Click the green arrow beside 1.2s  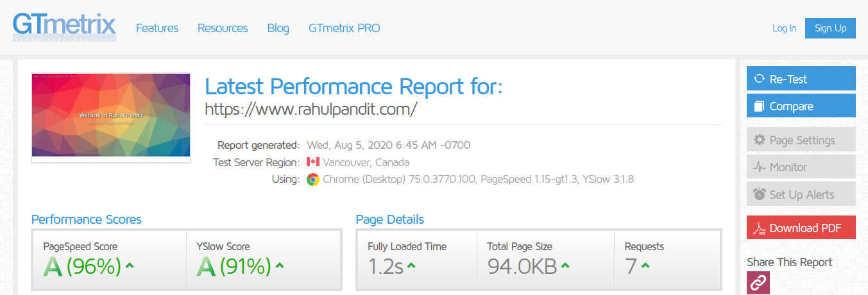(x=411, y=265)
